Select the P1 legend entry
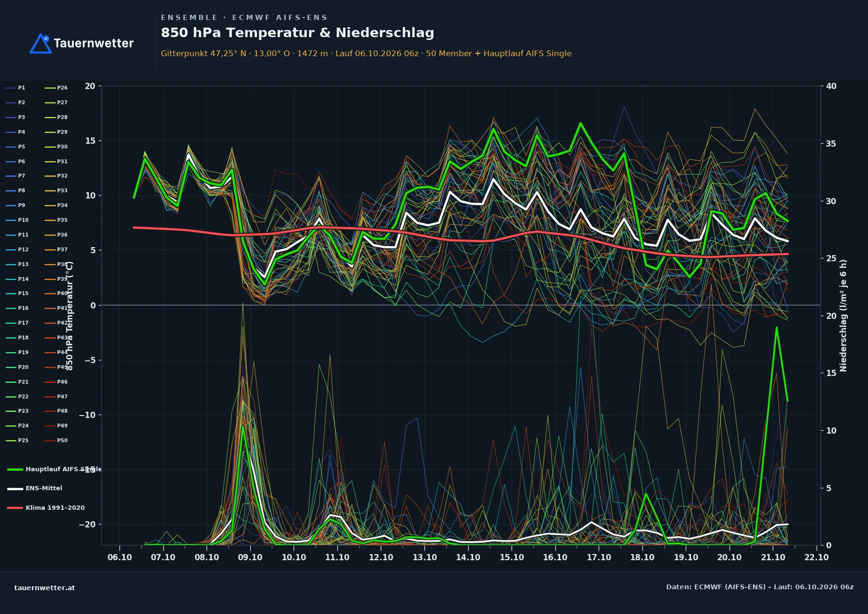Image resolution: width=868 pixels, height=614 pixels. [16, 88]
